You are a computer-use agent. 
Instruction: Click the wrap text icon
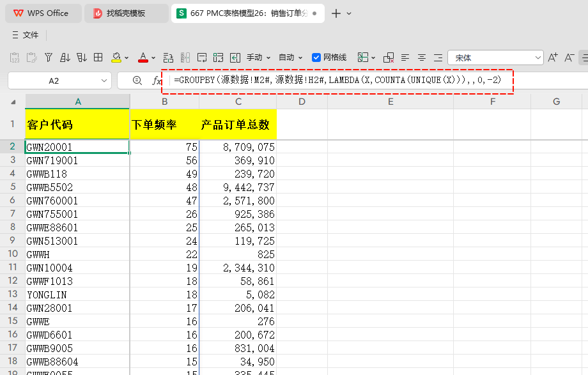click(202, 57)
